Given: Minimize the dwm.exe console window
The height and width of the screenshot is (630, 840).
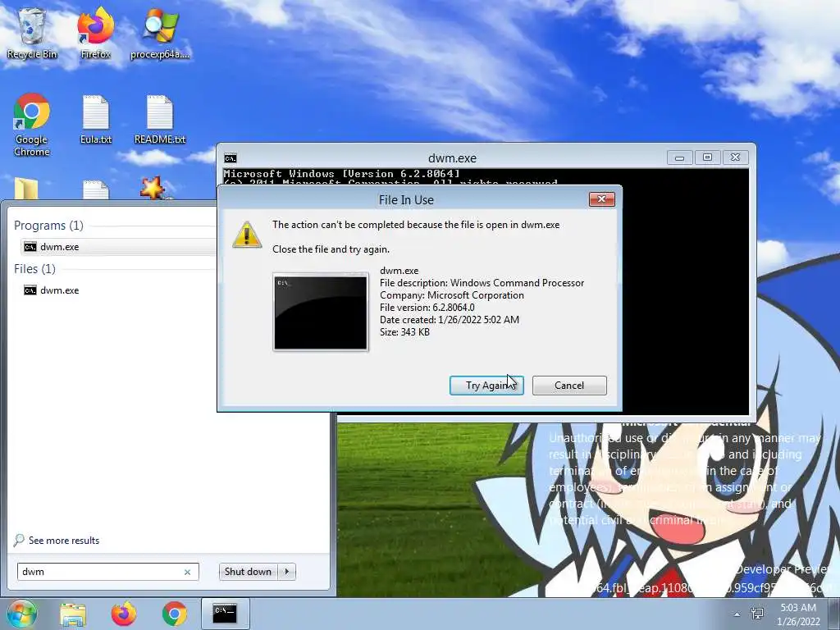Looking at the screenshot, I should point(679,157).
